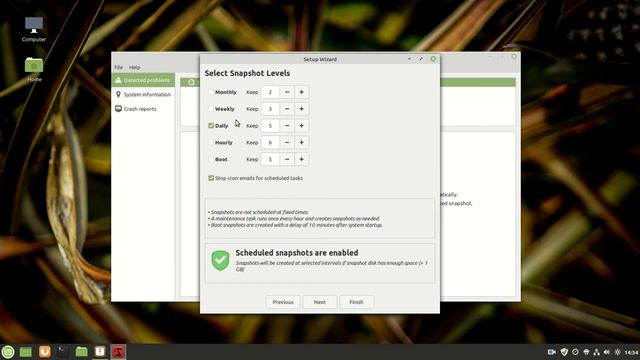Open the clock calendar in the panel
This screenshot has height=360, width=640.
(x=631, y=352)
